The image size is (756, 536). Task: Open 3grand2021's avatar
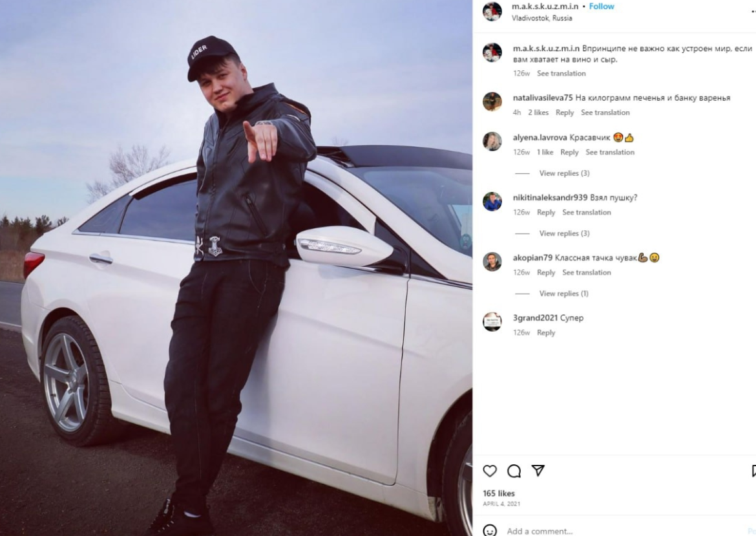coord(492,322)
